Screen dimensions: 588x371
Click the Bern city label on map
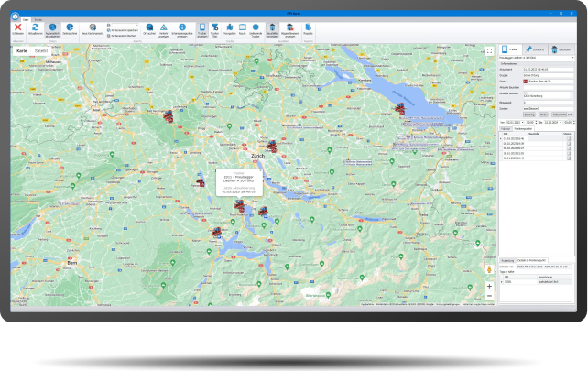click(72, 263)
